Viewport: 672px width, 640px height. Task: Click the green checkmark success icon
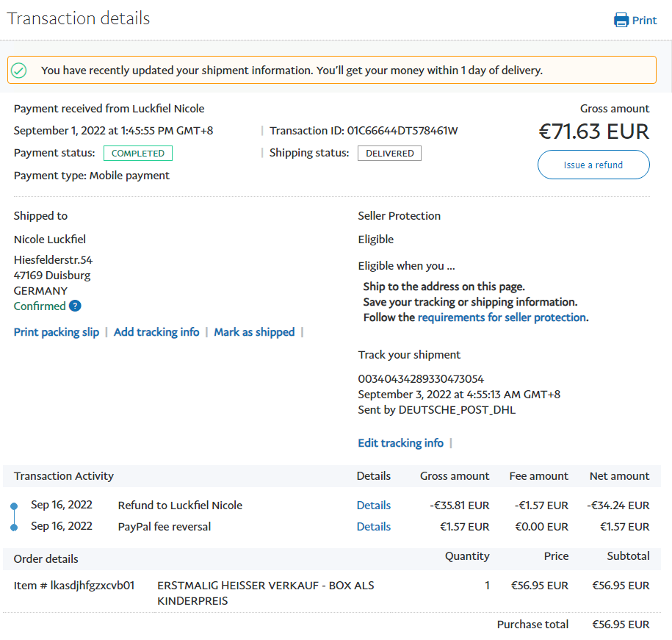click(19, 71)
